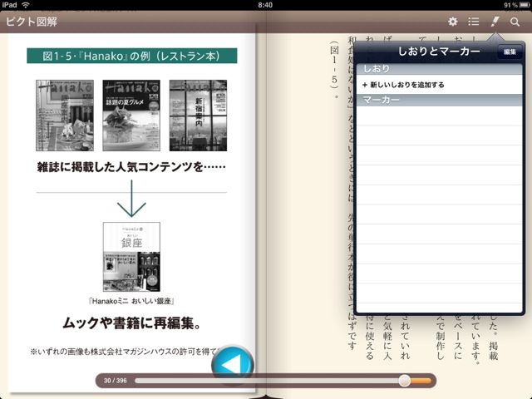Toggle the bookmark and marker pen icon
This screenshot has height=399, width=532.
point(495,22)
